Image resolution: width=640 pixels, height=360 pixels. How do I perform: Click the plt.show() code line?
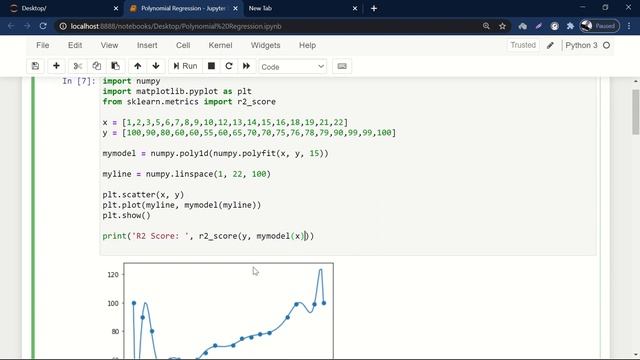coord(127,215)
